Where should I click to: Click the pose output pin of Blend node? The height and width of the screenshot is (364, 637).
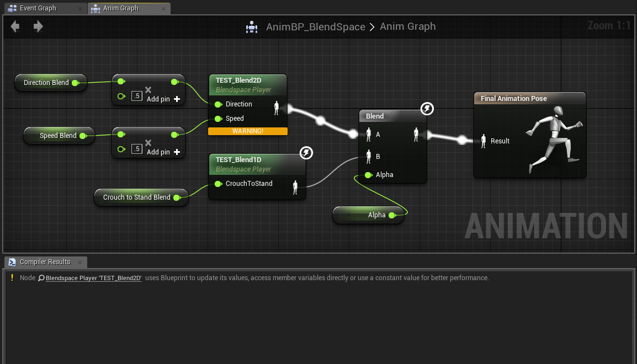tap(416, 135)
